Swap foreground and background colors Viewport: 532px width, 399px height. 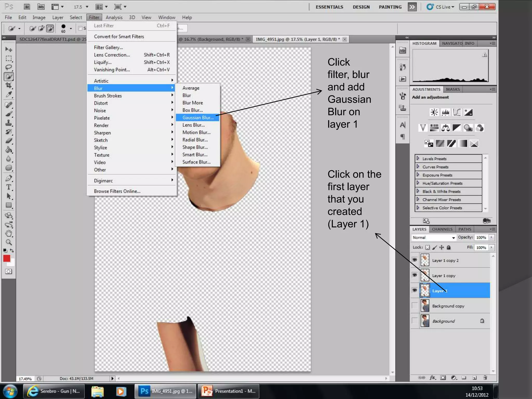point(12,250)
